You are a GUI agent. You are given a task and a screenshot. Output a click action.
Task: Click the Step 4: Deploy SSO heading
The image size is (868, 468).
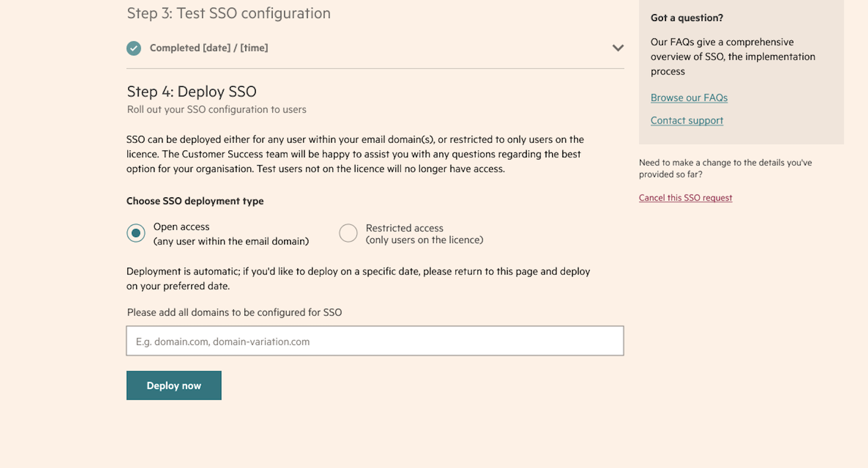192,92
